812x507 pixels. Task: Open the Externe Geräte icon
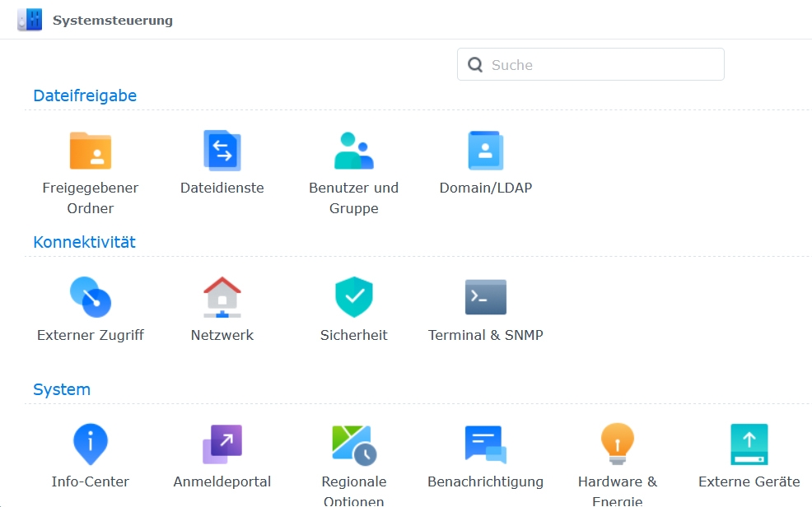tap(749, 444)
